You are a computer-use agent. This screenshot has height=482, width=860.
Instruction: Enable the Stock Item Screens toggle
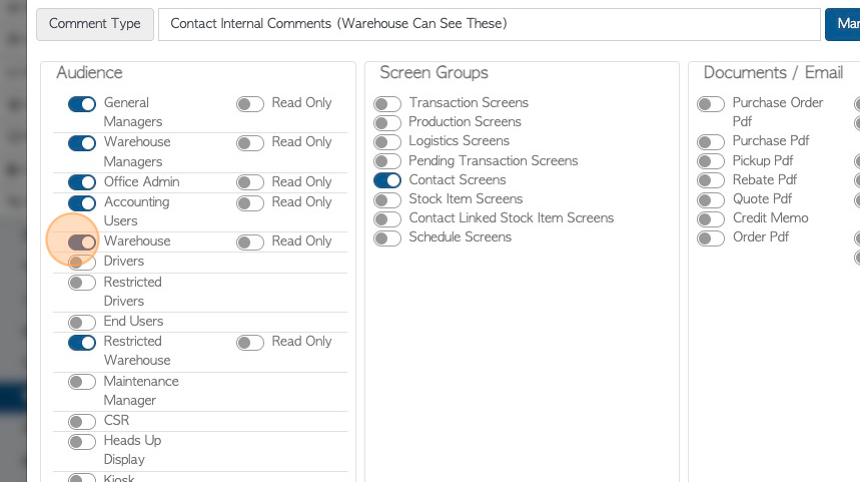pos(387,200)
